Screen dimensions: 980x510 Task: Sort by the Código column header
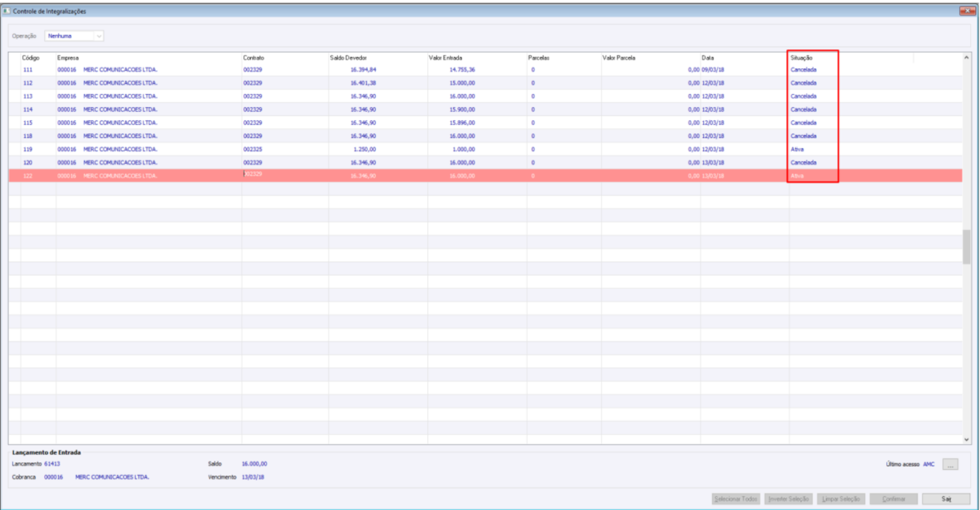pos(31,58)
